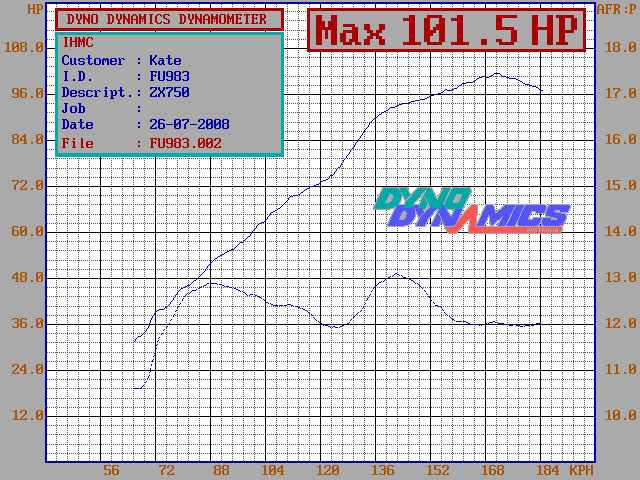This screenshot has height=480, width=640.
Task: Select the 72.0 HP axis value
Action: click(x=27, y=186)
